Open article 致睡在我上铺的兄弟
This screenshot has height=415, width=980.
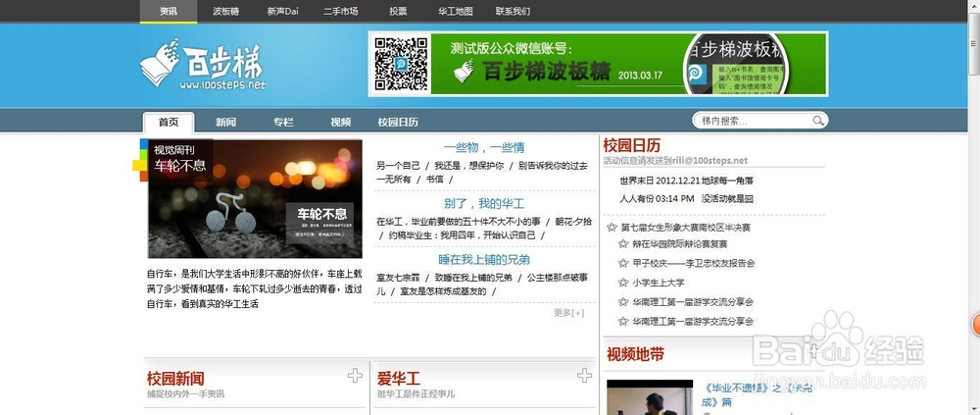473,278
